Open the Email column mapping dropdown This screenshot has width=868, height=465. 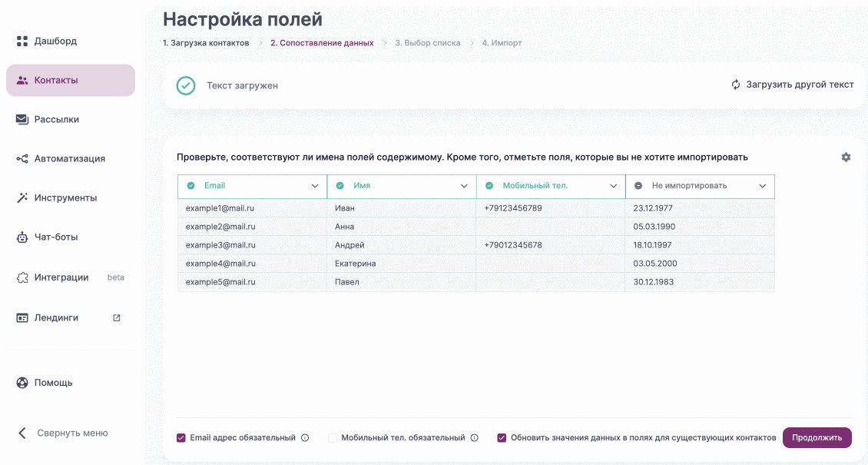point(315,186)
